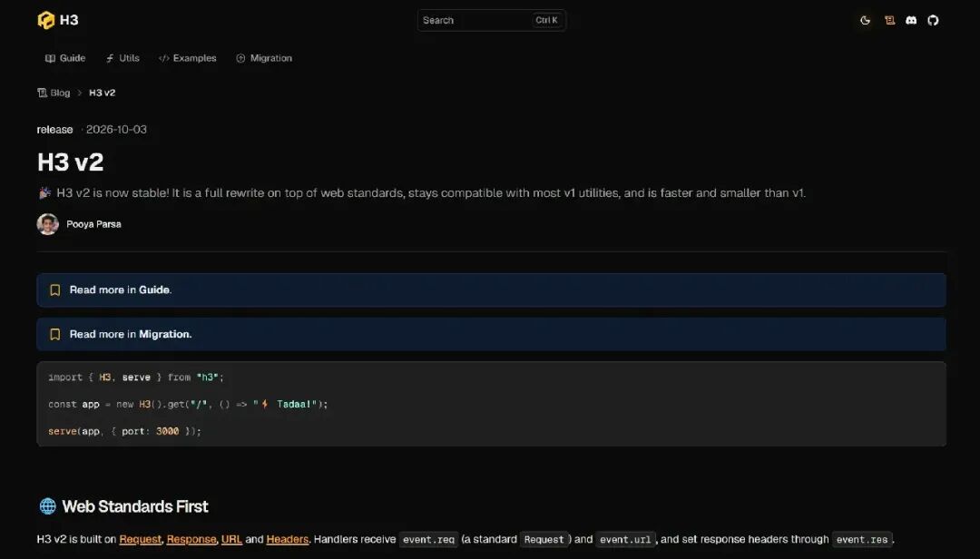The width and height of the screenshot is (980, 559).
Task: Click the bookmark icon beside Guide callout
Action: 55,290
